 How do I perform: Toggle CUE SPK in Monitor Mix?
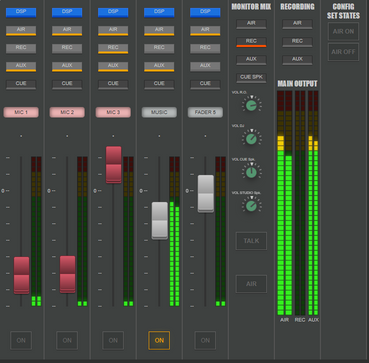pyautogui.click(x=251, y=78)
